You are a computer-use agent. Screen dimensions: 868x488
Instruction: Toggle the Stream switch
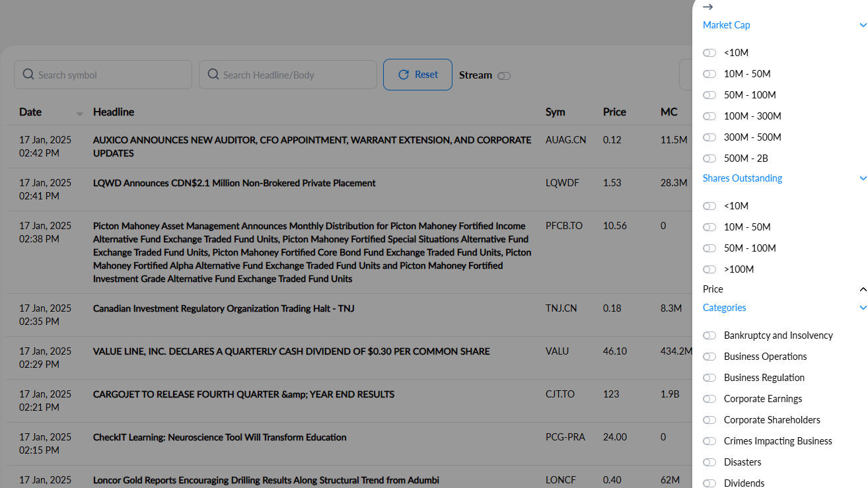[x=504, y=76]
